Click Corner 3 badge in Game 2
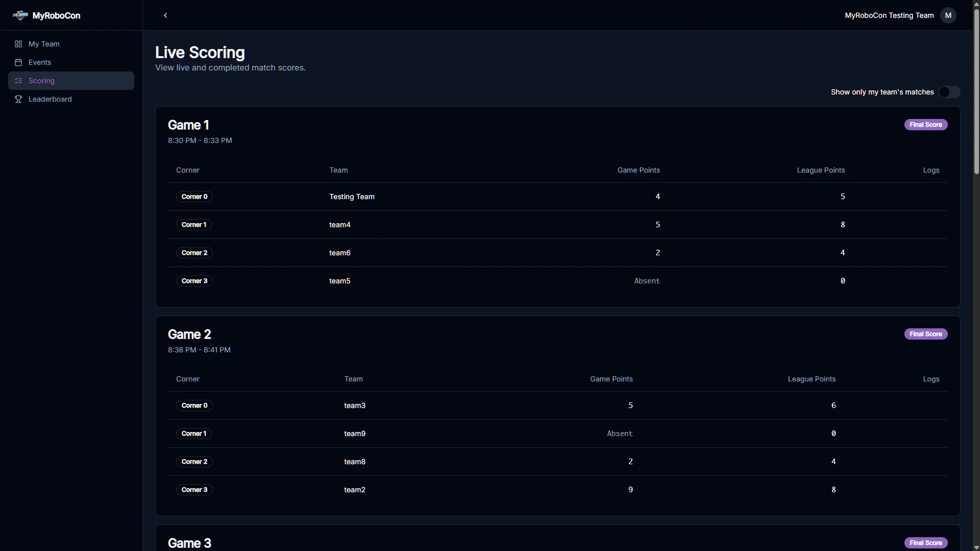980x551 pixels. tap(195, 490)
